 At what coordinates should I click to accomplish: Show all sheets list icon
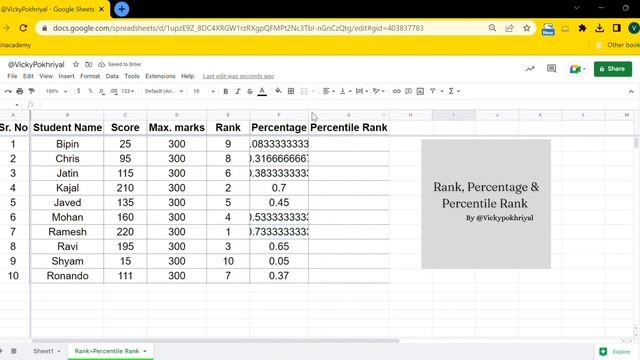[13, 351]
